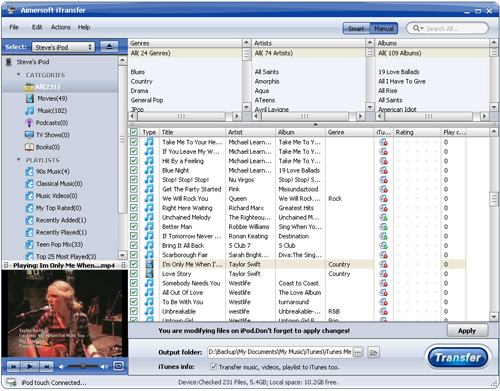Screen dimensions: 500x391
Task: Mute using the left speaker icon
Action: pyautogui.click(x=62, y=367)
